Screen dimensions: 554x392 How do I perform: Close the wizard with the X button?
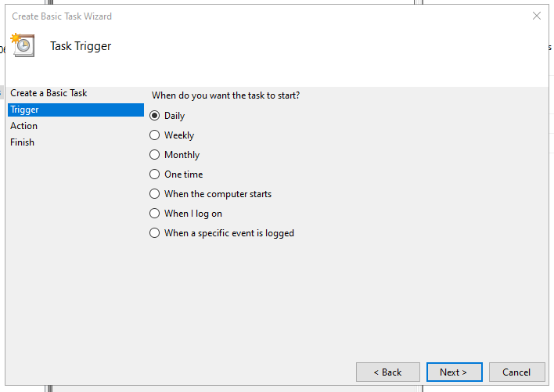coord(537,16)
